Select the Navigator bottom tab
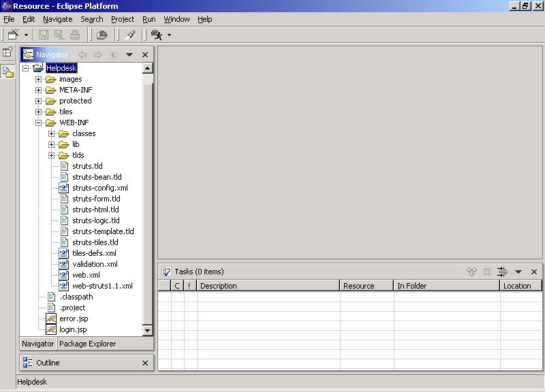The width and height of the screenshot is (545, 392). pyautogui.click(x=38, y=344)
